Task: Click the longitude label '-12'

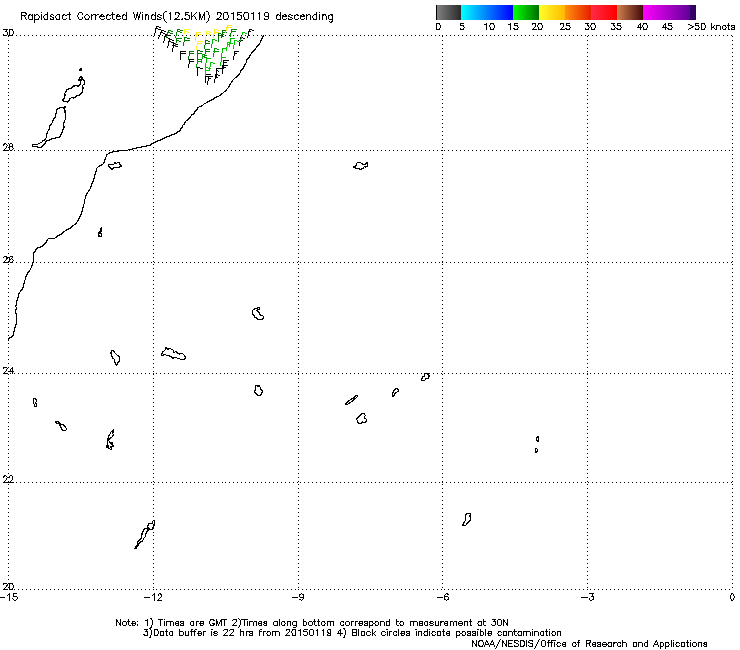Action: [x=152, y=597]
